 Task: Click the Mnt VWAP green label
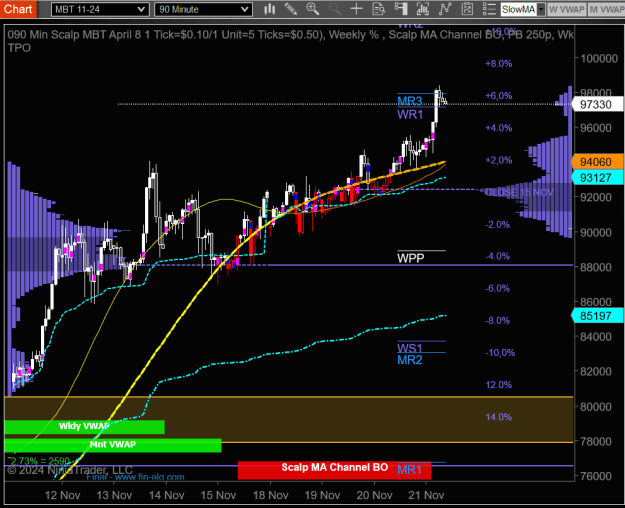112,445
